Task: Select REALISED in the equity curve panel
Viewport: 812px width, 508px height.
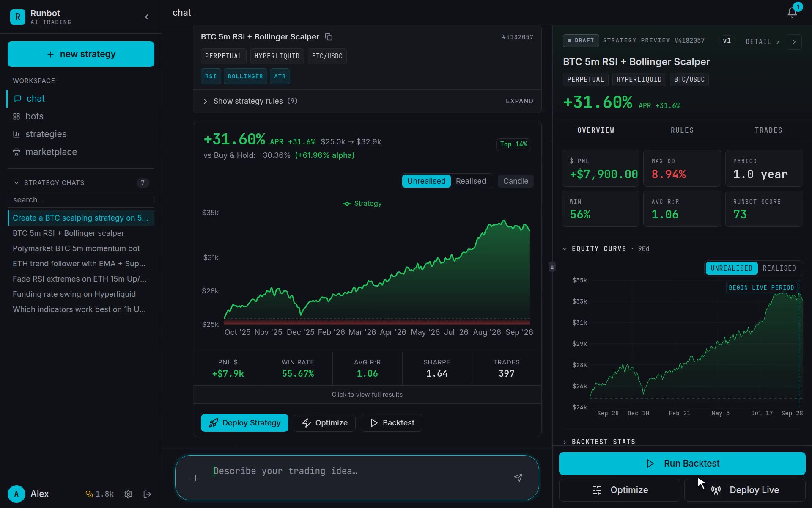Action: click(779, 268)
